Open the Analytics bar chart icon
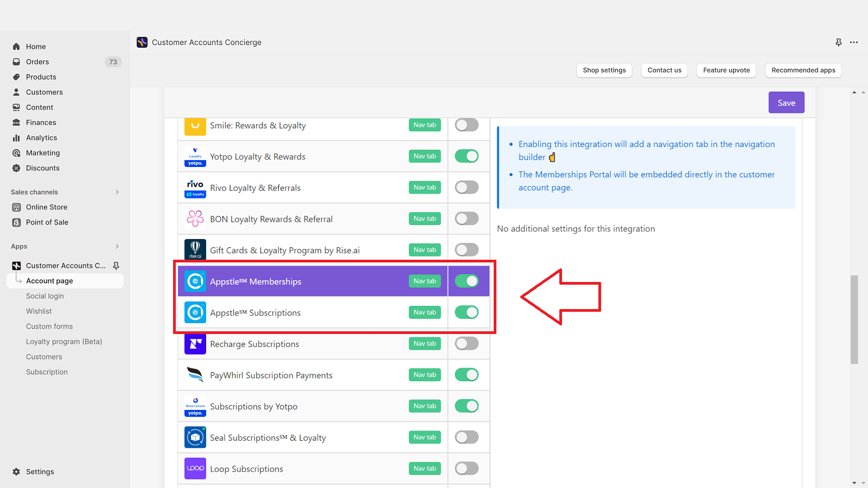 click(x=16, y=138)
